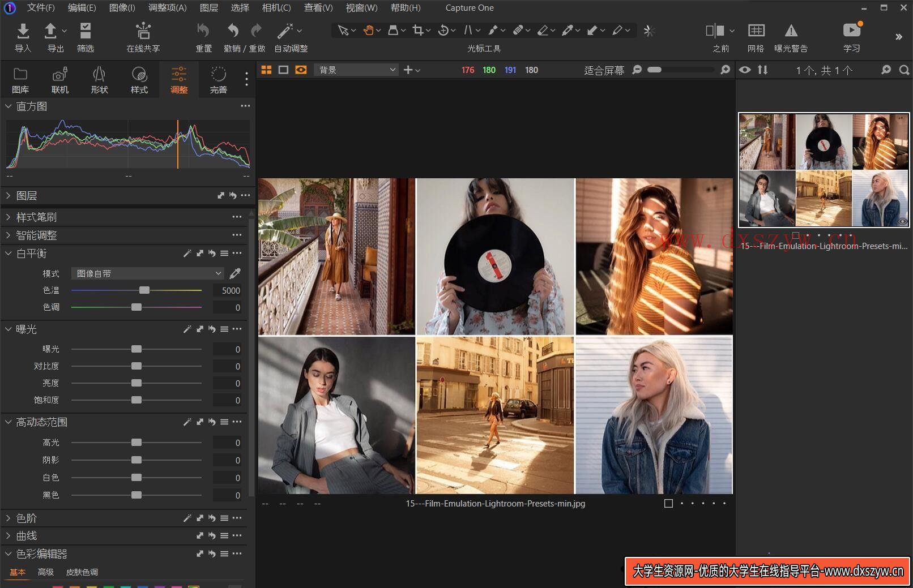Viewport: 913px width, 588px height.
Task: Select the Film-Emulation thumbnail in browser
Action: pos(824,170)
